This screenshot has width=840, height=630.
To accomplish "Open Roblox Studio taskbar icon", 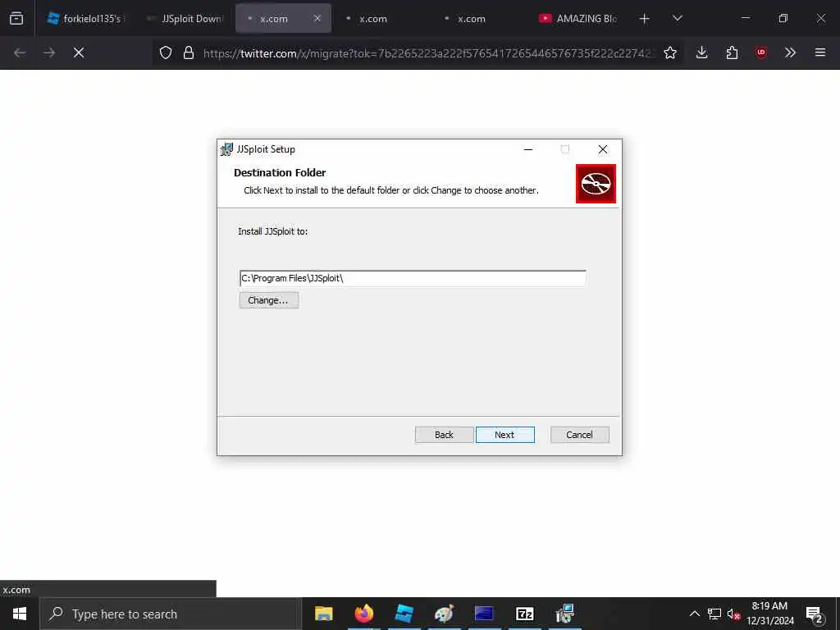I will (404, 614).
